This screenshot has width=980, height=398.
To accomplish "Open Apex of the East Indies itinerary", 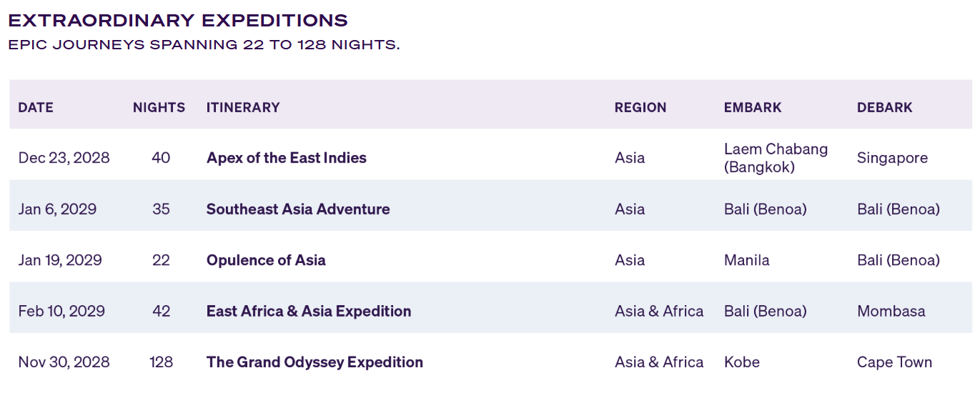I will [x=286, y=158].
